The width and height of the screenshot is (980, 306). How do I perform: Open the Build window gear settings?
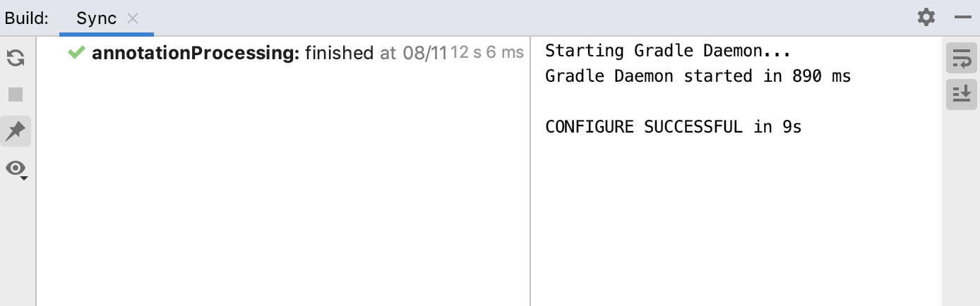coord(926,18)
